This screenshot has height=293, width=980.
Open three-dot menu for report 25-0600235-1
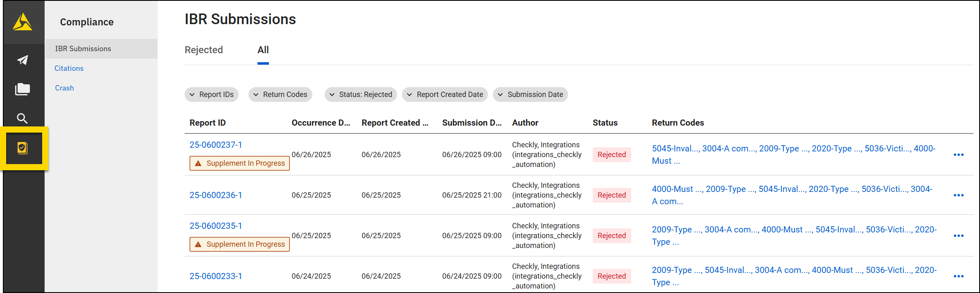pyautogui.click(x=958, y=236)
